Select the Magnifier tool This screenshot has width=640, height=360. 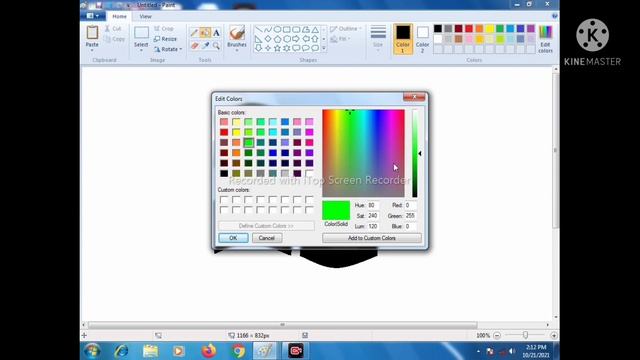click(216, 45)
